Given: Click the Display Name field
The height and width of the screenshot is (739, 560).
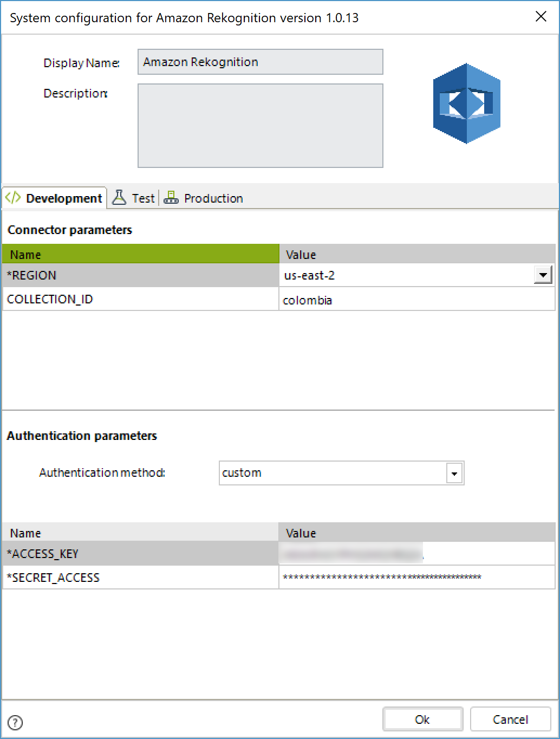Looking at the screenshot, I should point(260,62).
